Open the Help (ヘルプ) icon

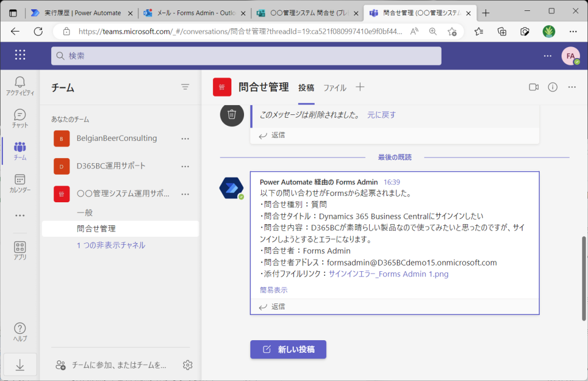coord(20,332)
